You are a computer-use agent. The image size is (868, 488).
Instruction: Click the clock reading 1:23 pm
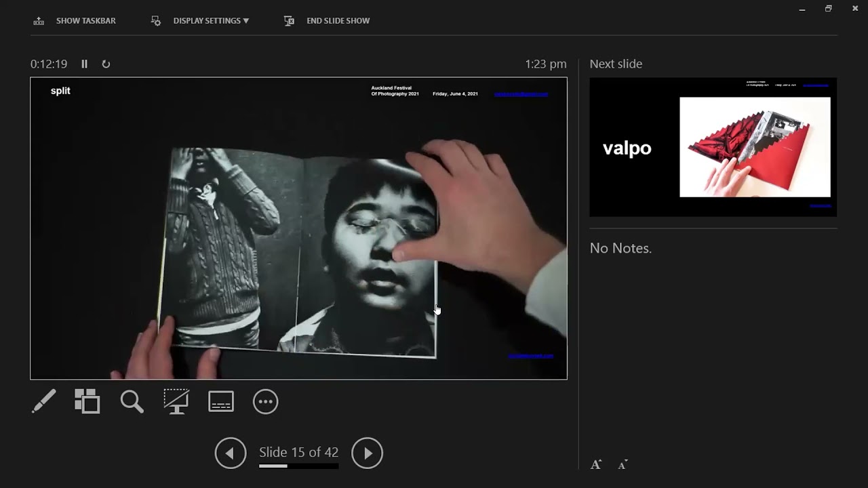(545, 64)
